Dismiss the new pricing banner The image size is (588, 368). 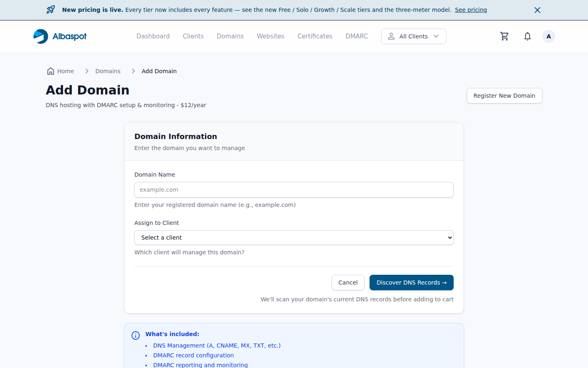tap(537, 10)
